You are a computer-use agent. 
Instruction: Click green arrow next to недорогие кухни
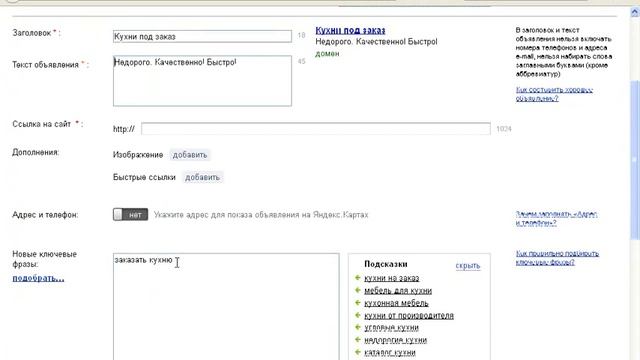tap(358, 340)
